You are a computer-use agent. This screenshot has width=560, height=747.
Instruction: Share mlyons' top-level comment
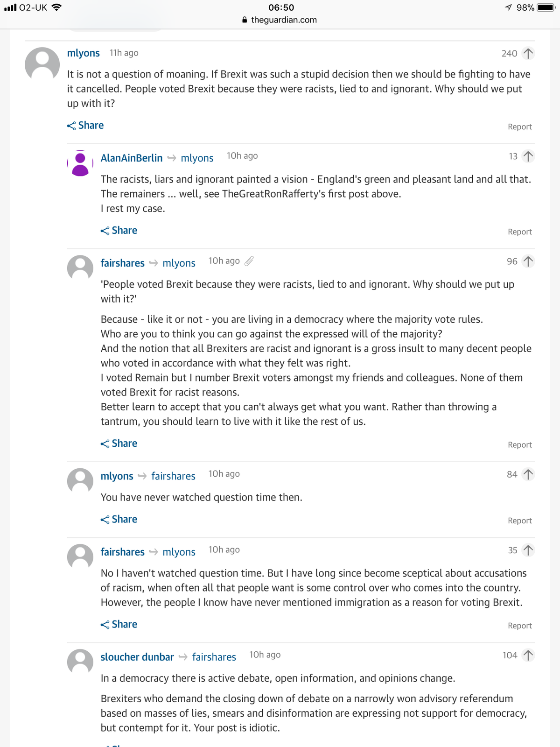click(x=85, y=125)
